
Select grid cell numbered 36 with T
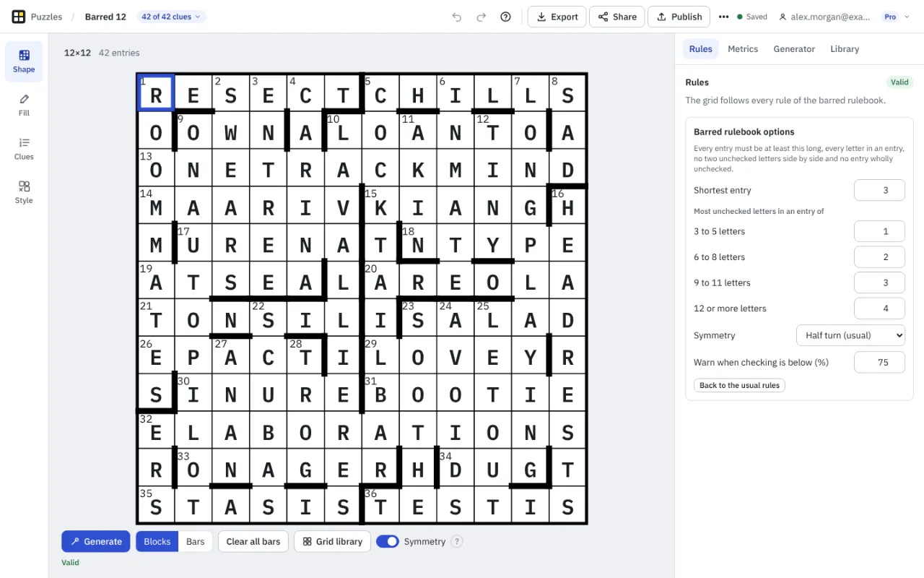click(x=380, y=506)
